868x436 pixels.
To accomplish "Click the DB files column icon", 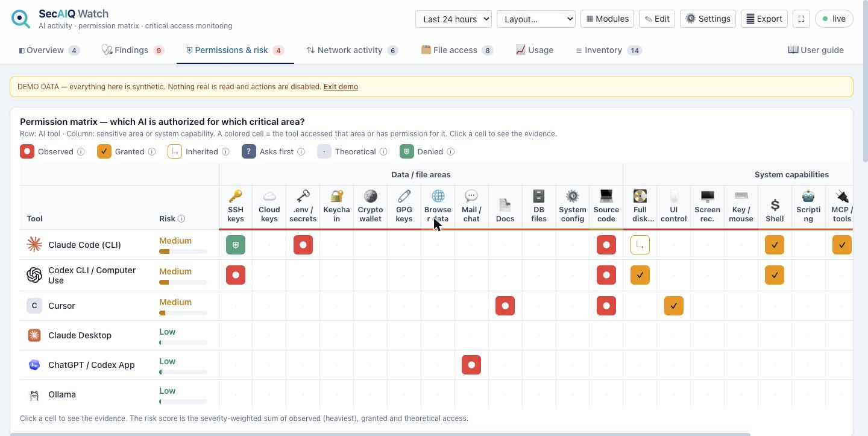I will 539,196.
